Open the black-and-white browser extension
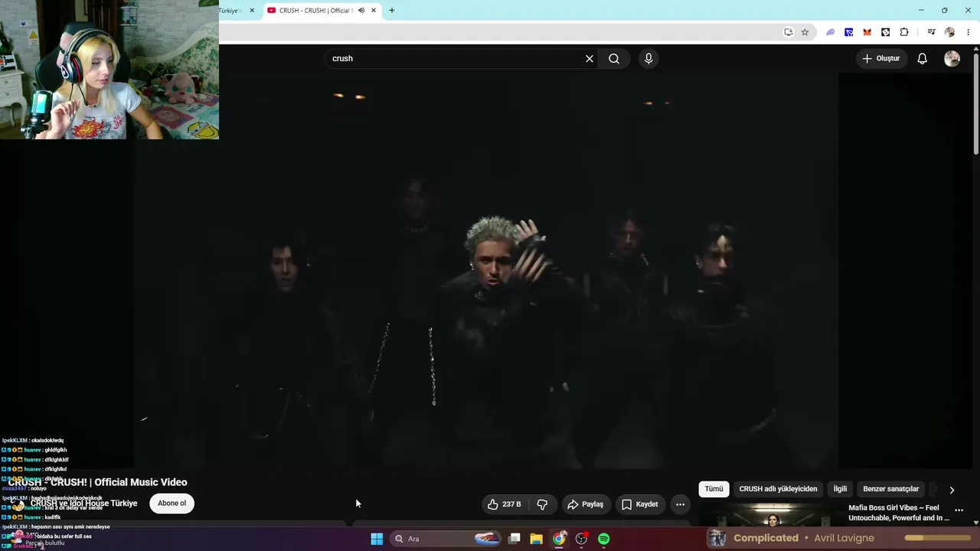 [x=886, y=32]
